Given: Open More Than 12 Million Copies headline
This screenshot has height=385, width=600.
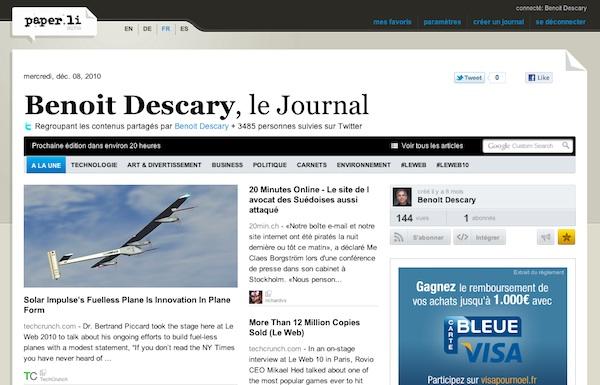Looking at the screenshot, I should pyautogui.click(x=304, y=328).
